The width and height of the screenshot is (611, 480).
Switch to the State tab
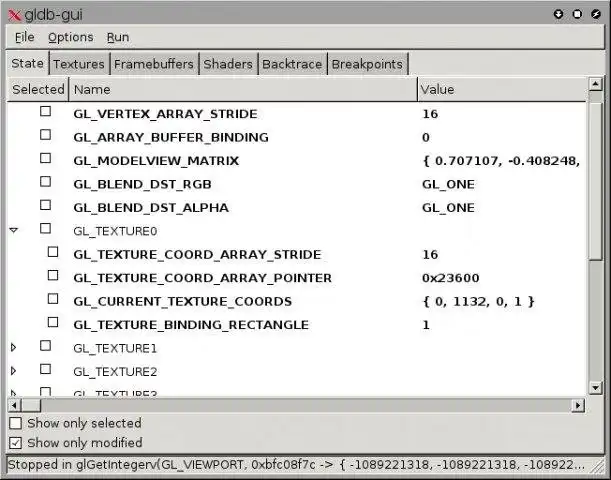27,63
